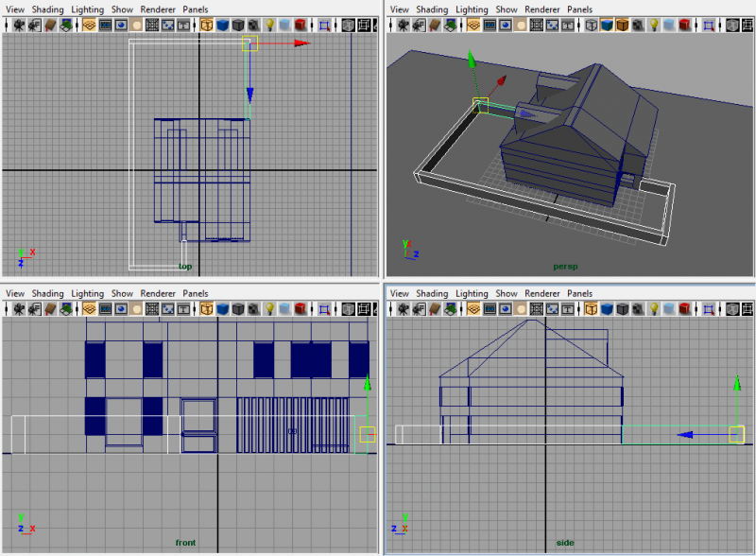Open the Show menu in side view panel
Viewport: 756px width, 556px height.
(x=507, y=294)
